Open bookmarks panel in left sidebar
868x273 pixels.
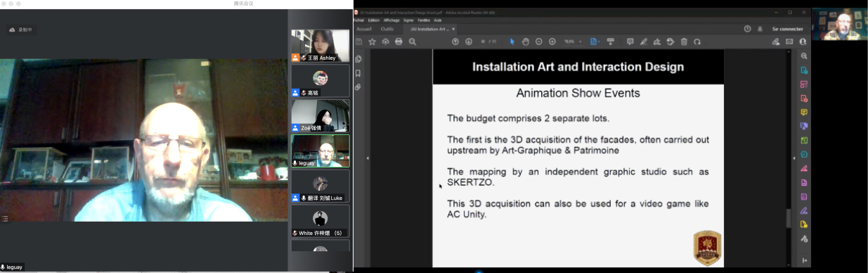click(358, 73)
